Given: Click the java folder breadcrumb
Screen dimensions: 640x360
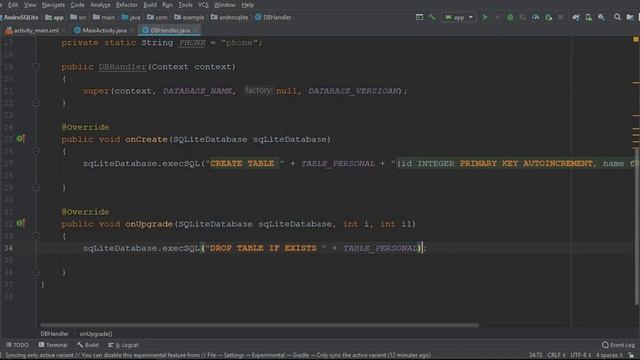Looking at the screenshot, I should coord(131,17).
